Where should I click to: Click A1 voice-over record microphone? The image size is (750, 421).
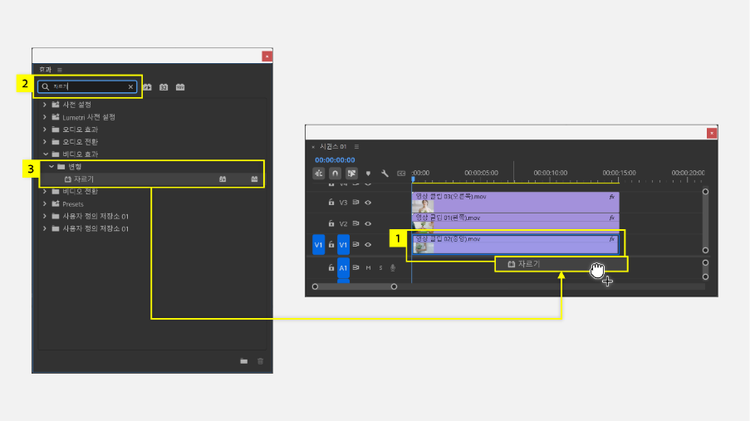[x=393, y=268]
